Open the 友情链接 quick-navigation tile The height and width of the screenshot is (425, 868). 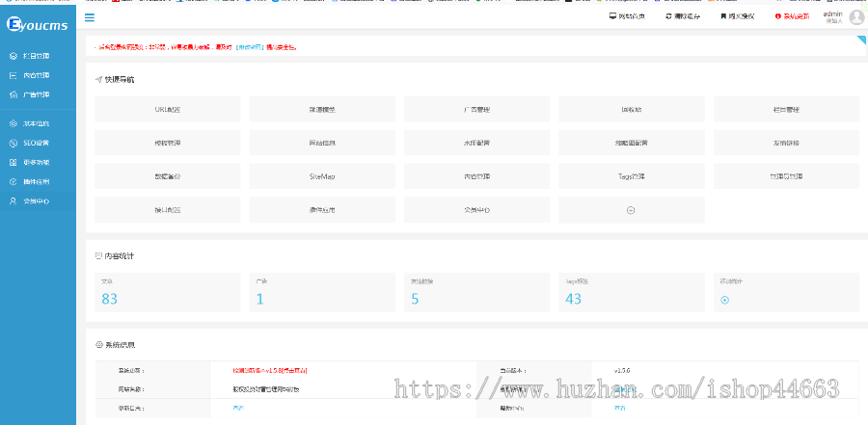click(786, 143)
